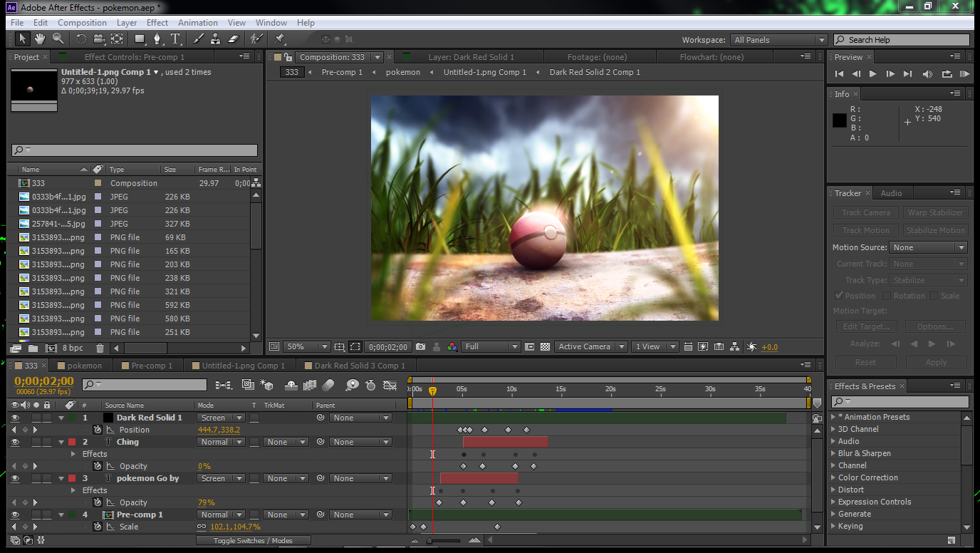Click the Search Help field

coord(902,40)
